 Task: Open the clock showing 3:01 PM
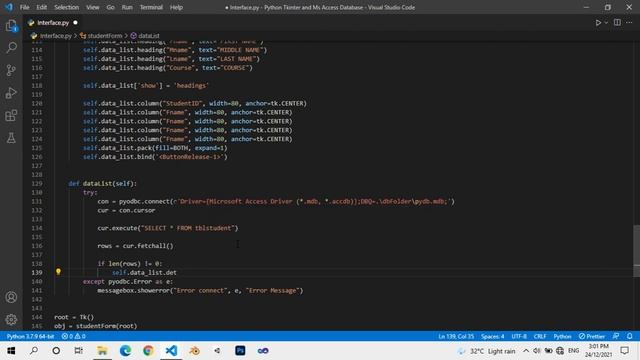click(x=599, y=351)
